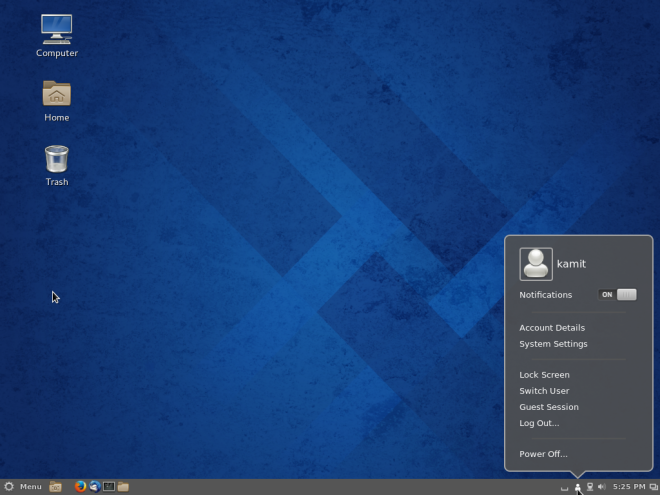Select Log Out...

[x=539, y=423]
